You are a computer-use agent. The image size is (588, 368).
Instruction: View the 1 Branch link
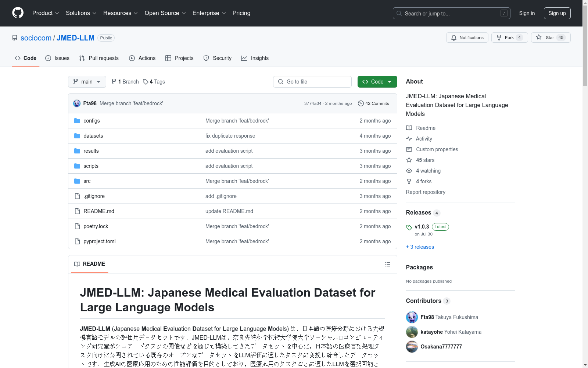coord(125,82)
